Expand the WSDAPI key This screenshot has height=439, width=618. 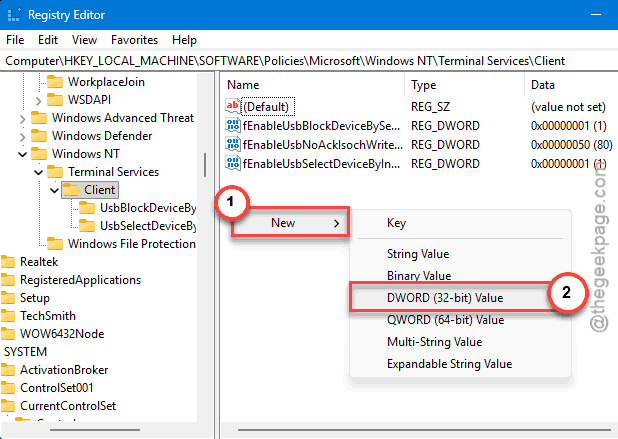click(38, 101)
